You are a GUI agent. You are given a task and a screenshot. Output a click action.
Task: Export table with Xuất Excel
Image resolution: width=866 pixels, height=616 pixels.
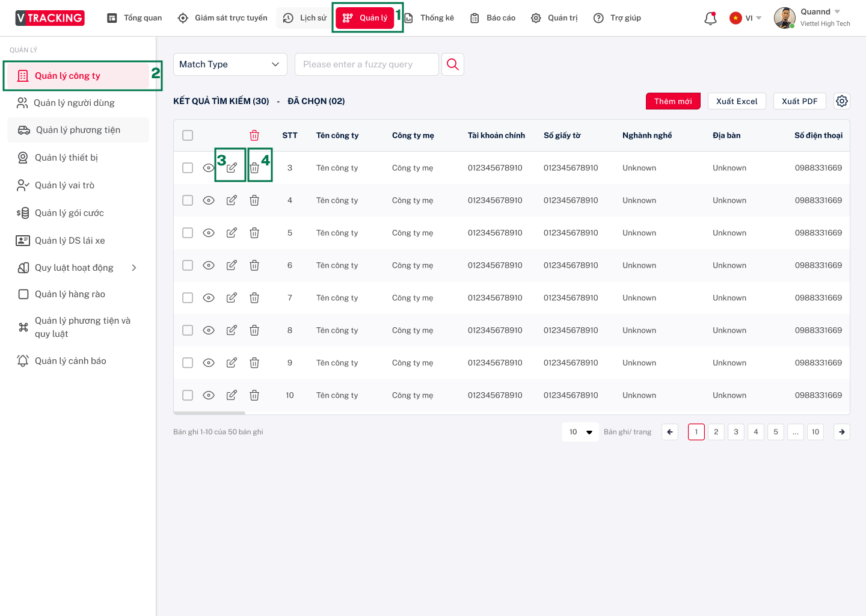tap(737, 101)
